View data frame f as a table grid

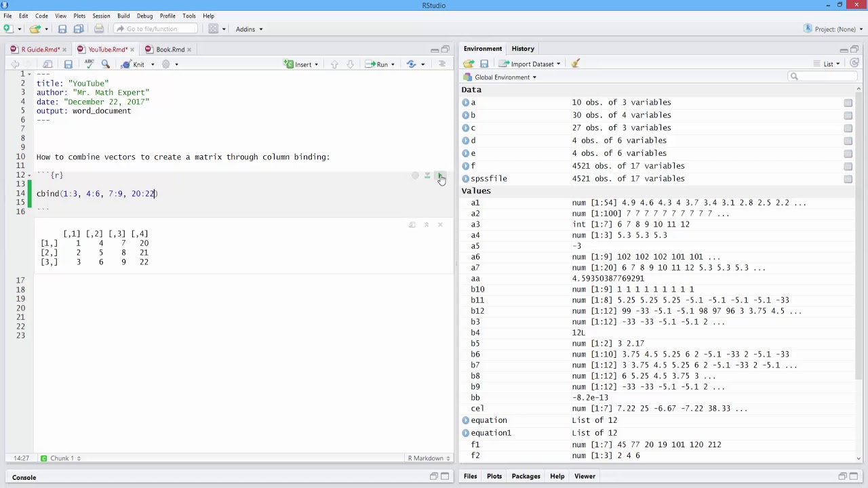848,166
